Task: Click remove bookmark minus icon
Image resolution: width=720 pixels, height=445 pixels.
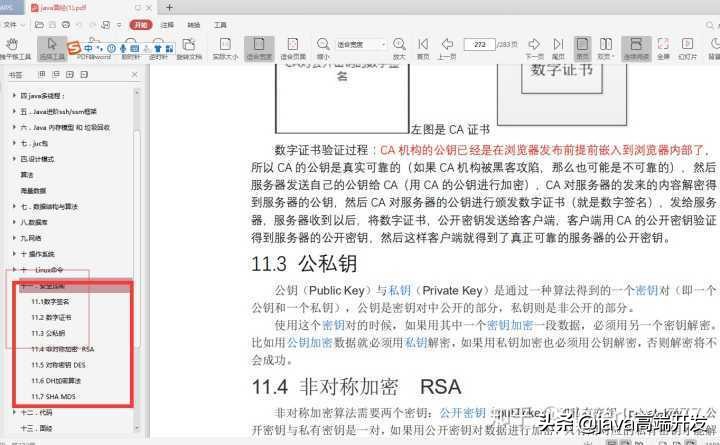Action: (x=84, y=74)
